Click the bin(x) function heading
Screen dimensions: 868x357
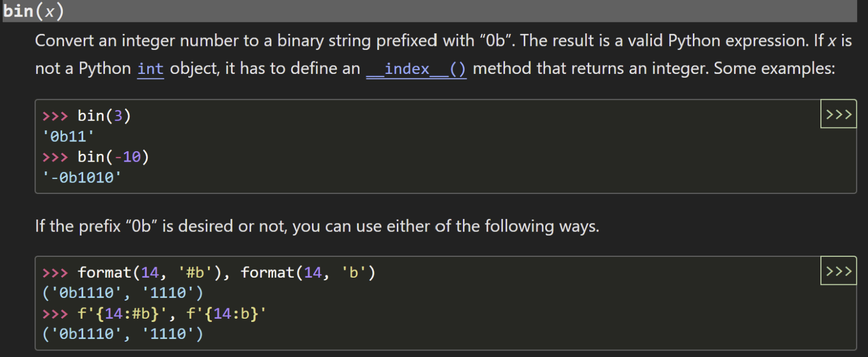coord(33,11)
